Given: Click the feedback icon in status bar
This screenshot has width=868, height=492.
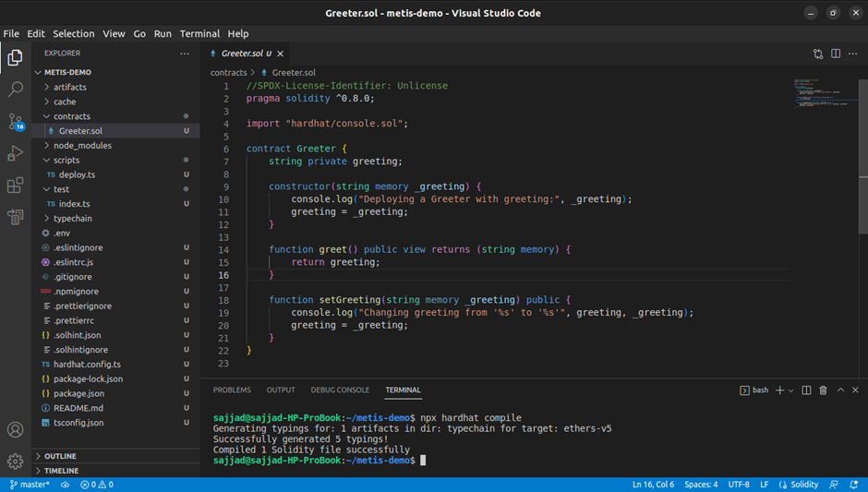Looking at the screenshot, I should pos(834,485).
